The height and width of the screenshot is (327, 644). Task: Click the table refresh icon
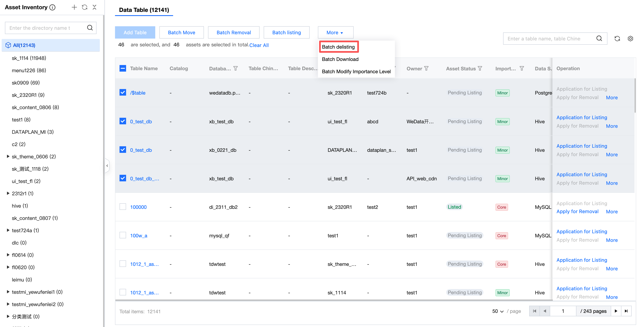click(x=617, y=39)
